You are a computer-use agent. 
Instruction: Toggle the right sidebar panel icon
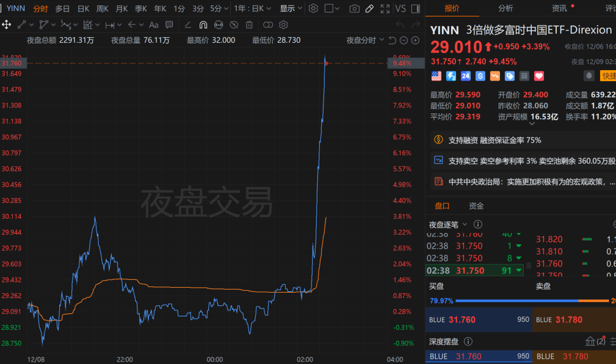[416, 9]
